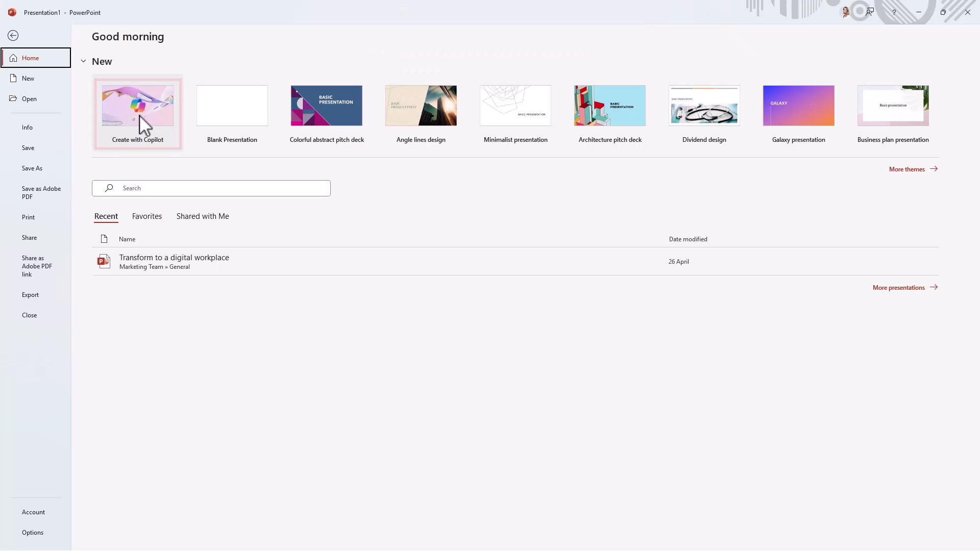Open the More presentations link
The width and height of the screenshot is (980, 551).
899,287
